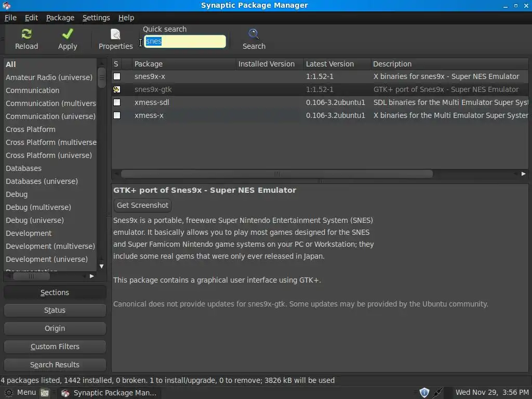Select Amateur Radio (universe) category
This screenshot has height=399, width=532.
tap(50, 77)
